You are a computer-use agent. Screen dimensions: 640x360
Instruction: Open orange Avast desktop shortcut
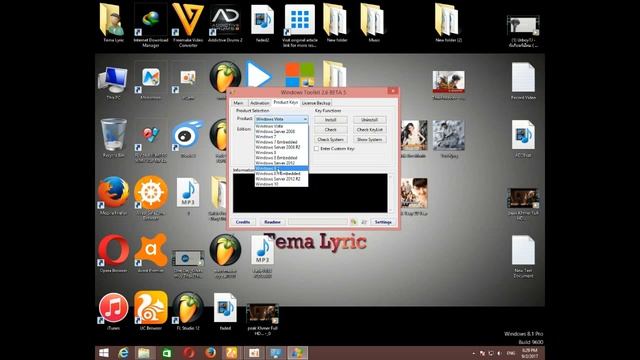coord(151,253)
